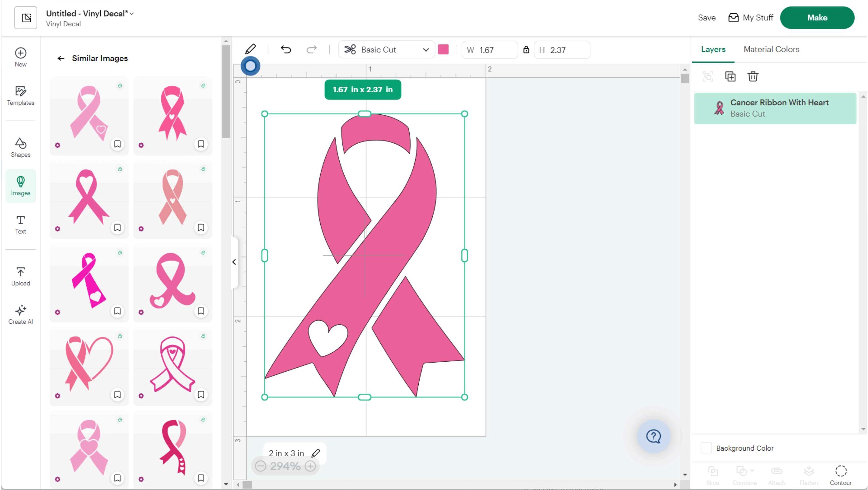Select the Images tool in the sidebar
Screen dimensions: 868x490
click(20, 186)
